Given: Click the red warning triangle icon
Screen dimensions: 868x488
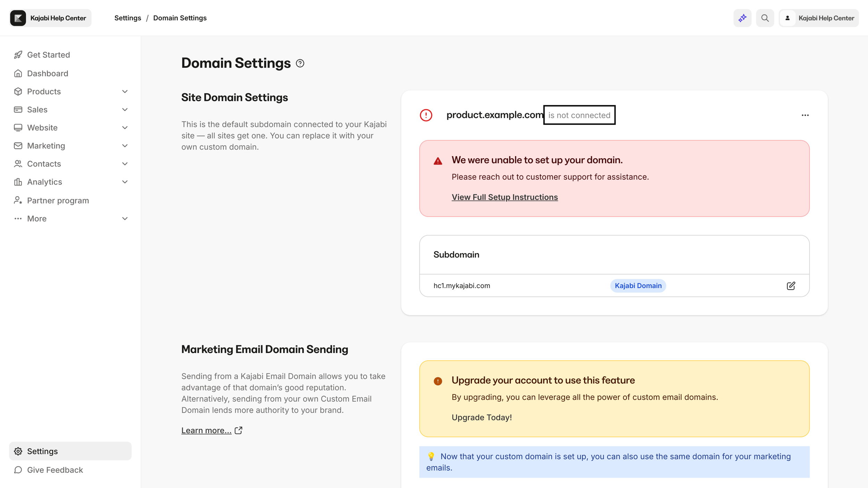Looking at the screenshot, I should (x=438, y=161).
